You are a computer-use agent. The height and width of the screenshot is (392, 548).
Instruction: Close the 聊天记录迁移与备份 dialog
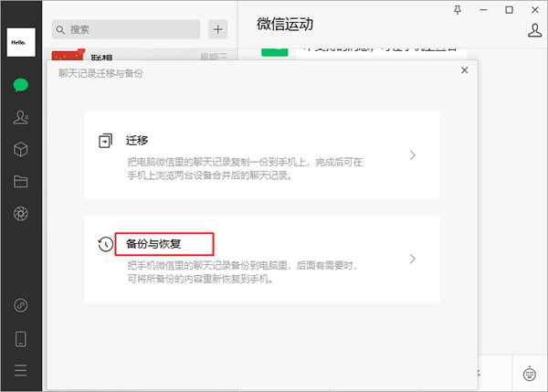(464, 70)
